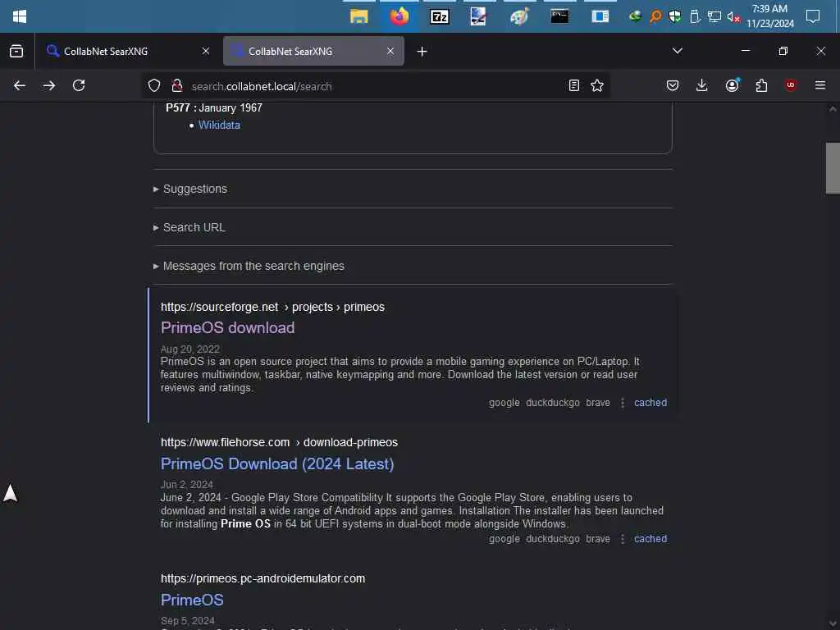Click the insecure connection lock icon
The width and height of the screenshot is (840, 630).
[x=177, y=85]
